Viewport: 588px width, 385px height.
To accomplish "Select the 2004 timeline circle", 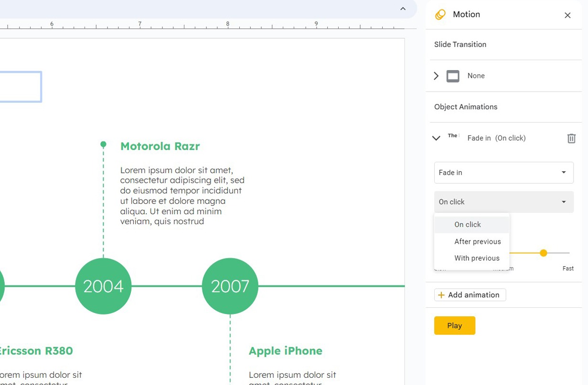I will [x=103, y=286].
